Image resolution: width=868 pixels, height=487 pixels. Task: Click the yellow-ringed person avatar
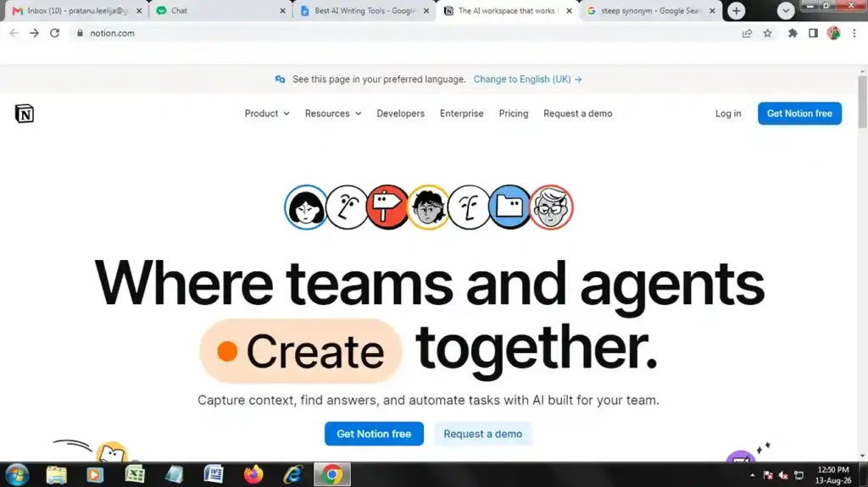click(428, 208)
